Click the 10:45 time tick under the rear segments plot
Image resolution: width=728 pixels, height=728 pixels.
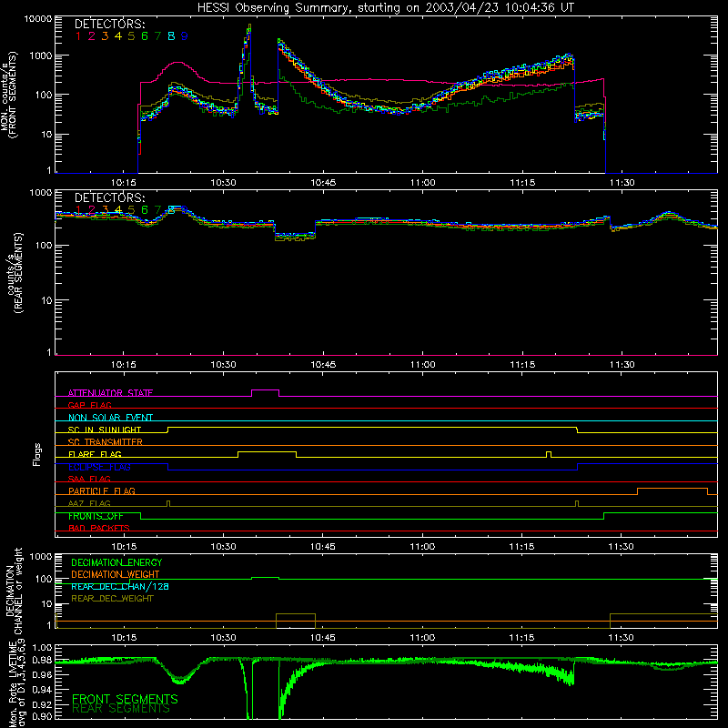coord(323,365)
